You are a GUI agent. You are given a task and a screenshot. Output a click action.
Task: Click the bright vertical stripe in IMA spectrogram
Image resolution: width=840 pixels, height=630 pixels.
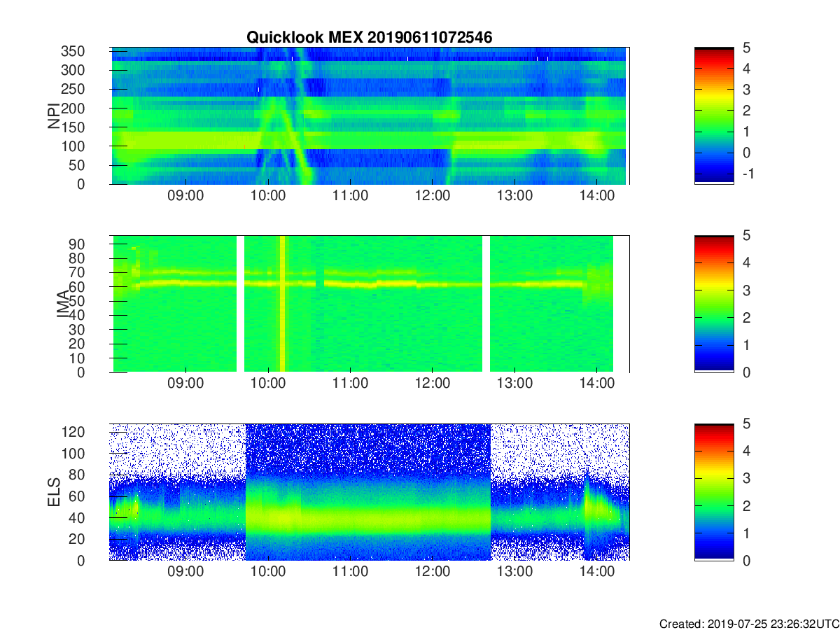pos(282,304)
